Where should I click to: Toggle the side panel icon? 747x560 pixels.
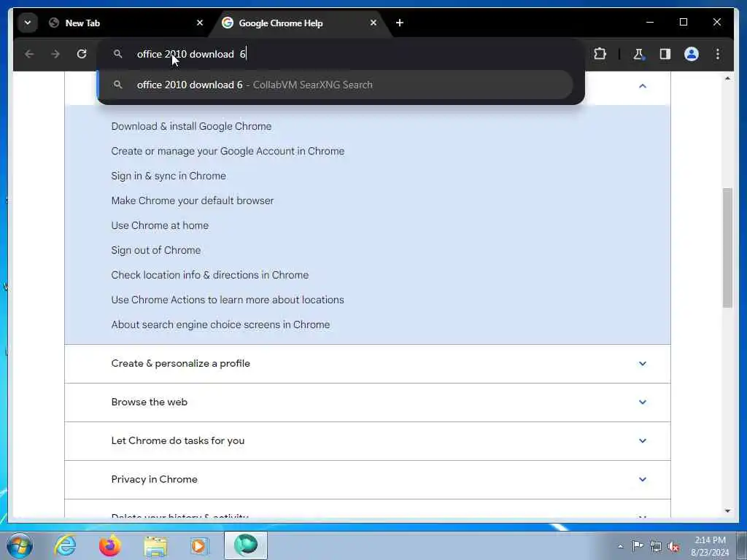pos(665,54)
